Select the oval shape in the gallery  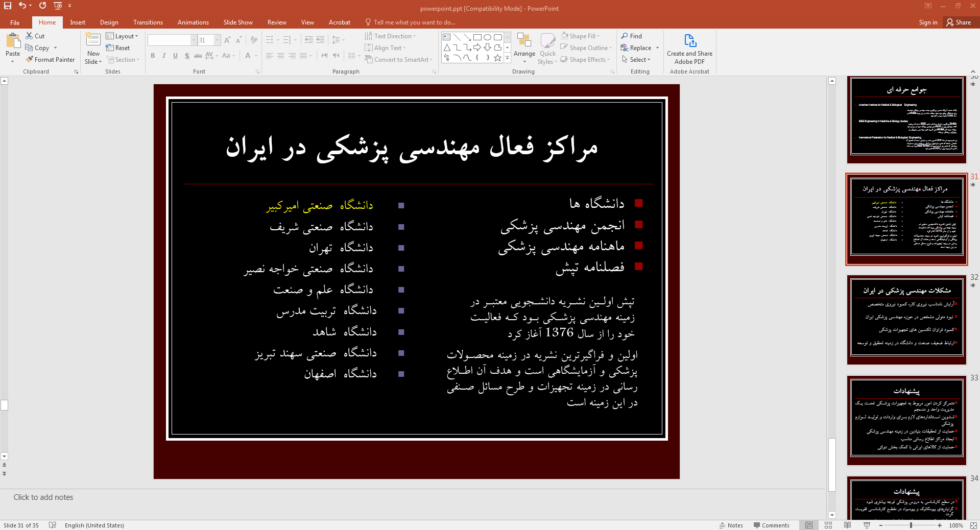487,37
